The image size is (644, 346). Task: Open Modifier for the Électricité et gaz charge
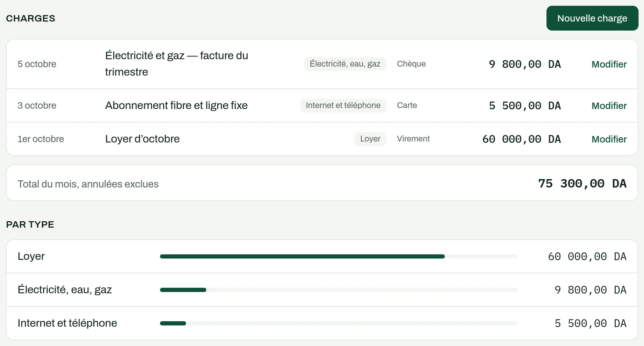pos(609,64)
